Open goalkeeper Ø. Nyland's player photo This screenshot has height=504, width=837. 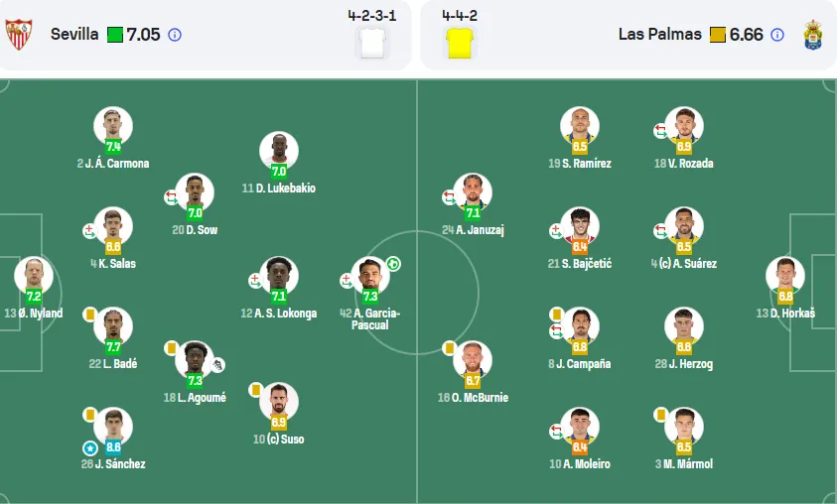tap(34, 276)
